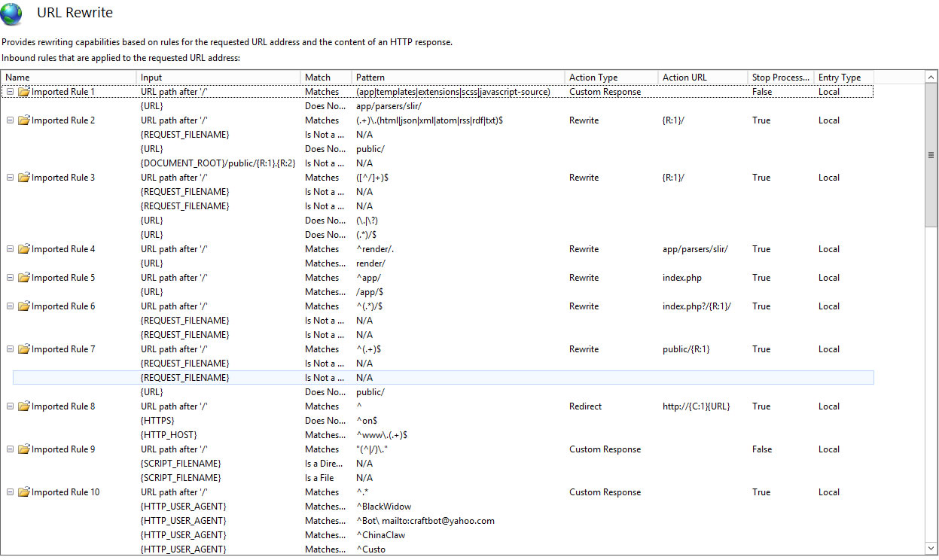The width and height of the screenshot is (939, 560).
Task: Click the scrollbar up arrow
Action: [x=931, y=78]
